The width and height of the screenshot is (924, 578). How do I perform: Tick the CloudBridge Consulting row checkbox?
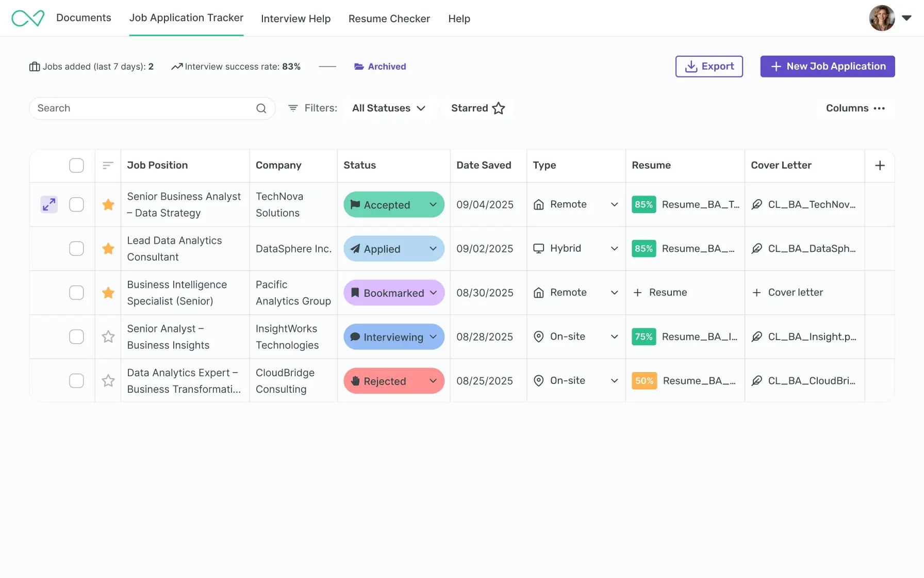tap(76, 381)
